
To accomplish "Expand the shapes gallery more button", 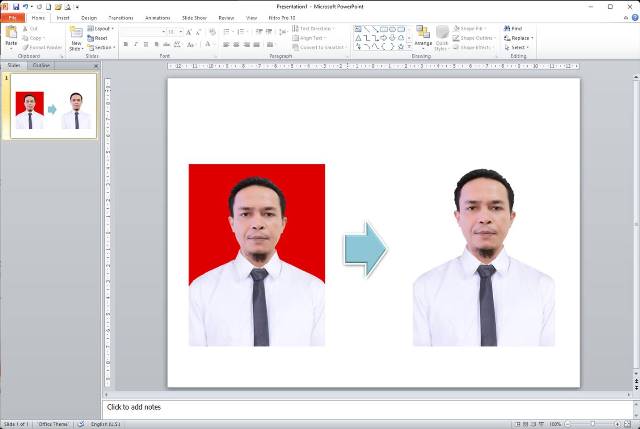I will (x=409, y=47).
